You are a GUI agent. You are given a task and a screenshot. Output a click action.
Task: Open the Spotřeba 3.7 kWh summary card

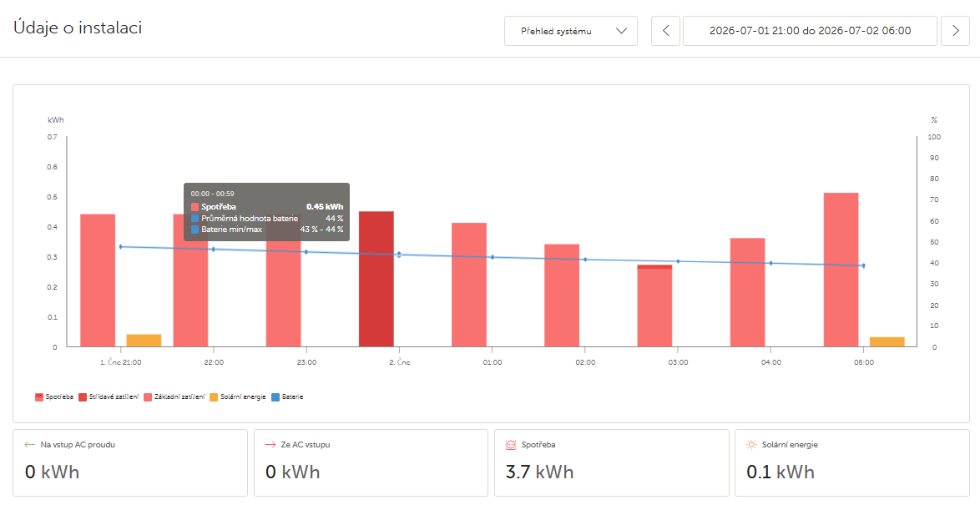[611, 462]
